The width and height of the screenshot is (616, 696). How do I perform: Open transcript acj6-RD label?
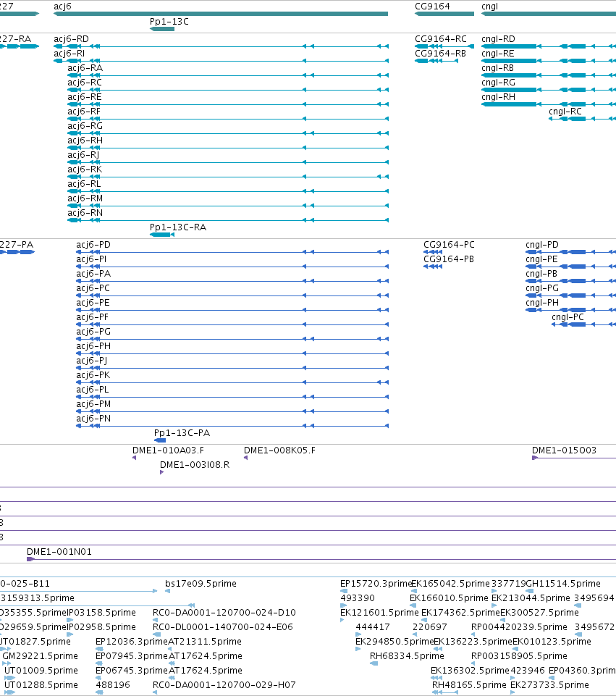point(72,38)
